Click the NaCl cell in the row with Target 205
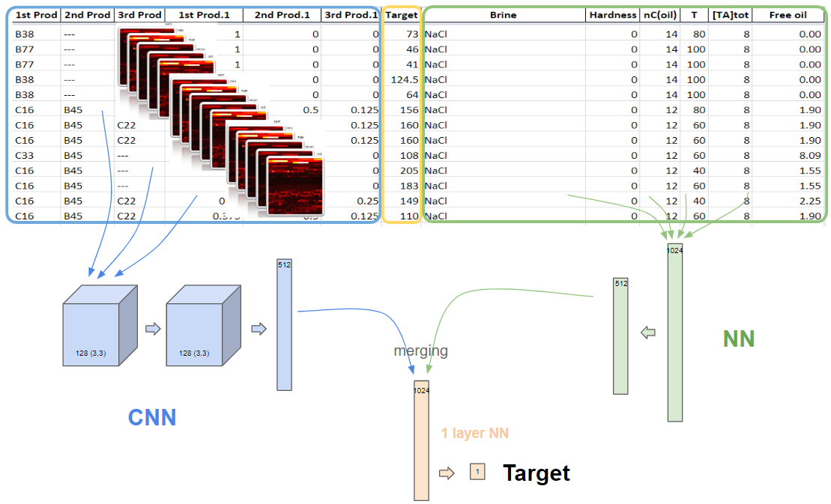 pos(504,171)
